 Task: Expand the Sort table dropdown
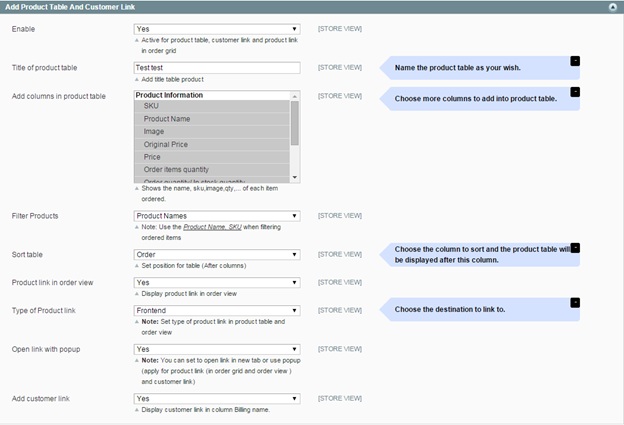coord(217,255)
